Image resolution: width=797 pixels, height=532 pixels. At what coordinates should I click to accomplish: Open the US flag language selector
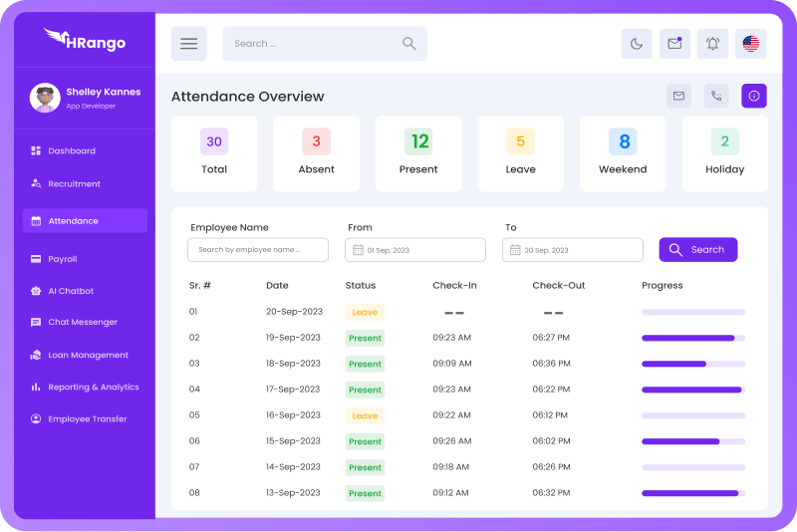tap(751, 44)
